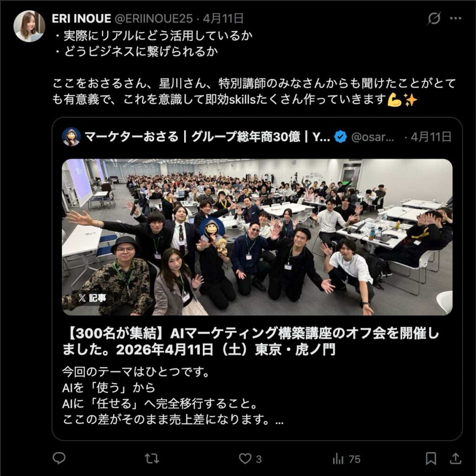Viewport: 476px width, 476px height.
Task: Open the group photo article image
Action: tap(257, 237)
